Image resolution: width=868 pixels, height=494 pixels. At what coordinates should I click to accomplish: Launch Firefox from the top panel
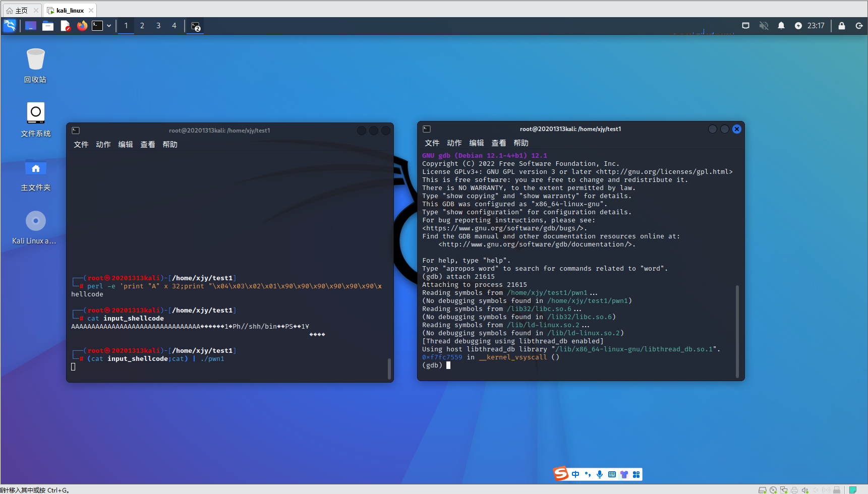point(82,26)
